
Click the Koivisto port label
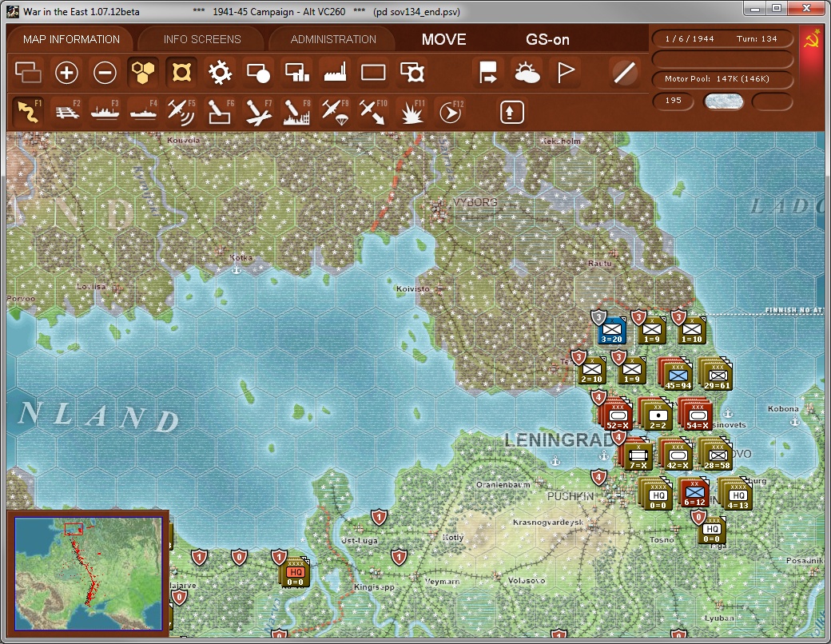tap(413, 289)
